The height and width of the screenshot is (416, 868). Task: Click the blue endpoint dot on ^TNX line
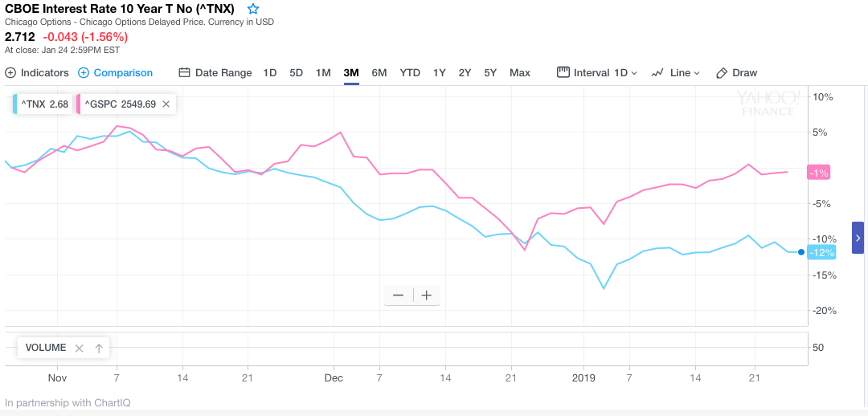coord(801,252)
